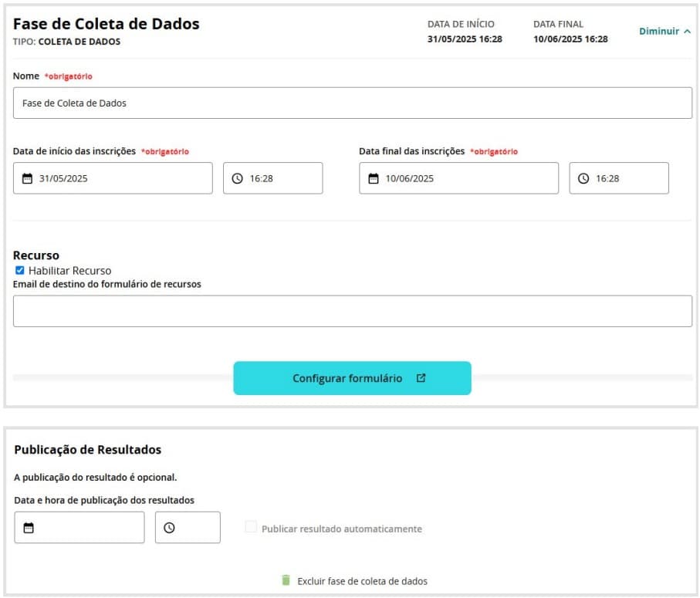Click calendar icon for results publication date
Viewport: 700px width, 598px height.
click(29, 528)
